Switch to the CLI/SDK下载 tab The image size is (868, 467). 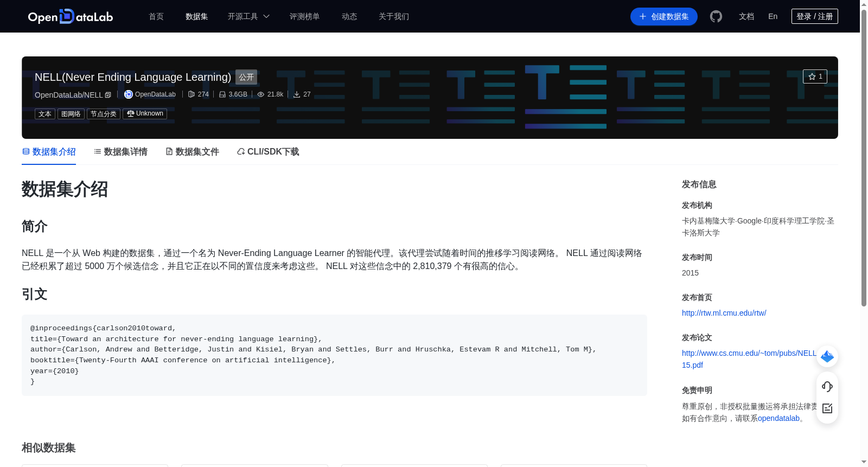(x=268, y=152)
